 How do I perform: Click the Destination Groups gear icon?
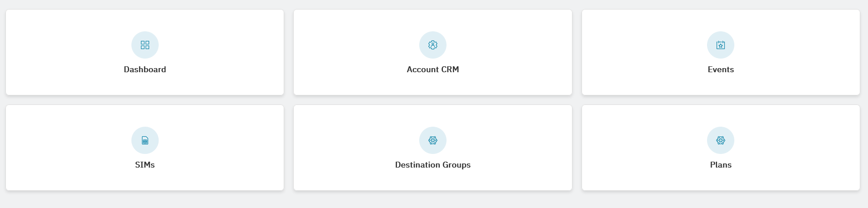pos(432,140)
